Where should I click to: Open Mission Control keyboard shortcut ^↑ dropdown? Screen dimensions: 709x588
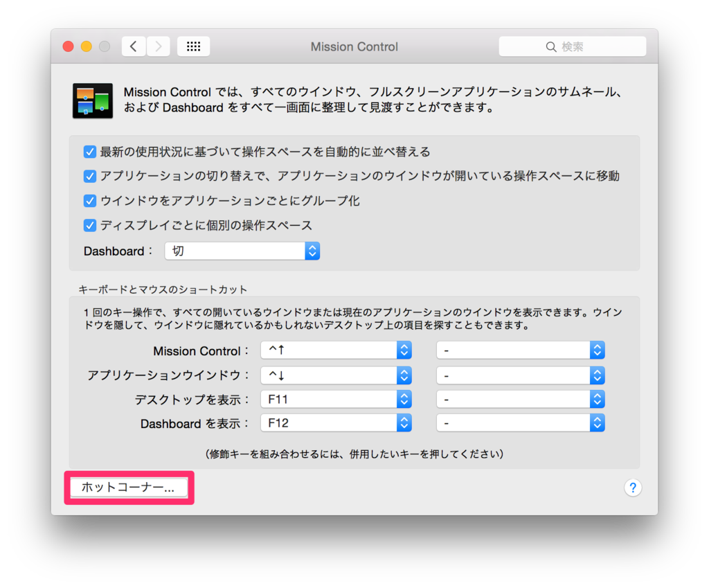(336, 350)
